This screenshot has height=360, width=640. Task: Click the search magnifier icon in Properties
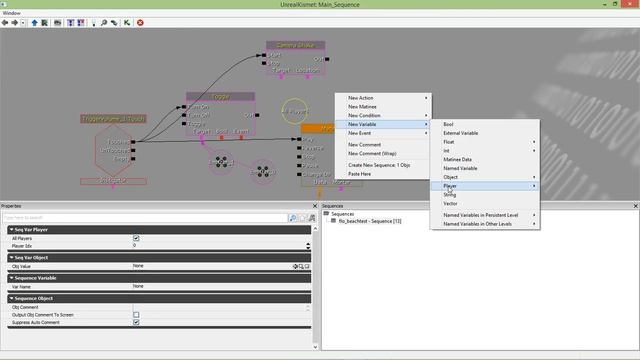pos(293,218)
